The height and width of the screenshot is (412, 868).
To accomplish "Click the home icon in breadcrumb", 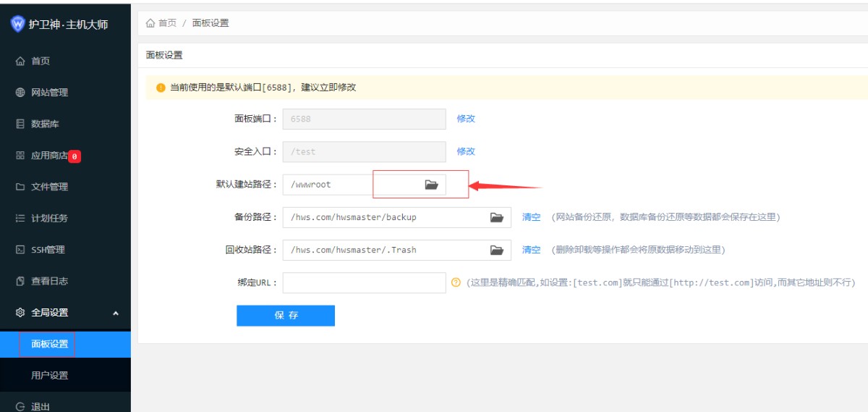I will [x=150, y=23].
